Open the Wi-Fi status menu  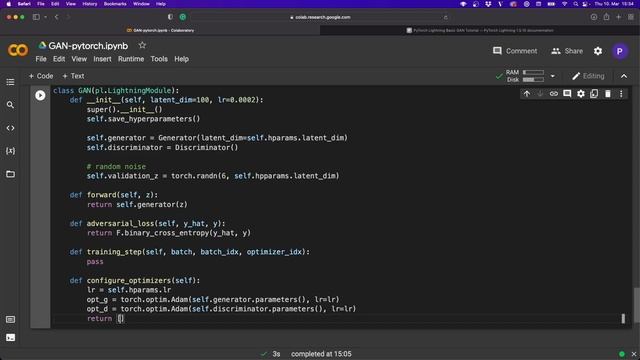point(564,4)
